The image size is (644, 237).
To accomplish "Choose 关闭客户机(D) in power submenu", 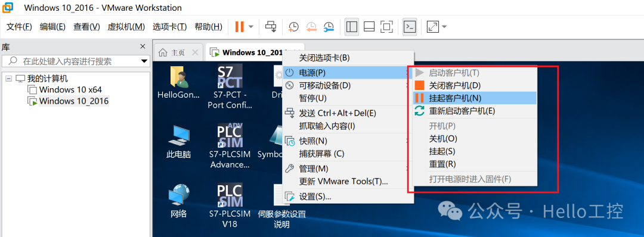I will pyautogui.click(x=475, y=86).
